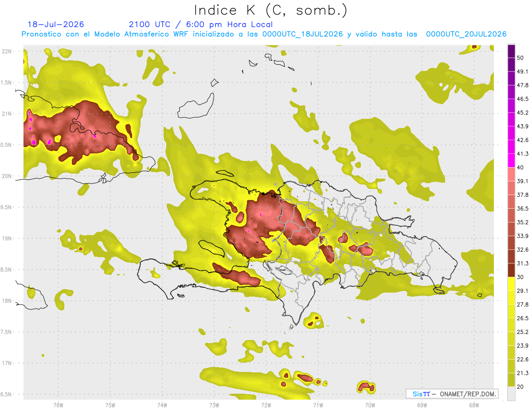Click the salmon color bar segment between 39.1 and 40
Image resolution: width=532 pixels, height=411 pixels.
coord(511,174)
